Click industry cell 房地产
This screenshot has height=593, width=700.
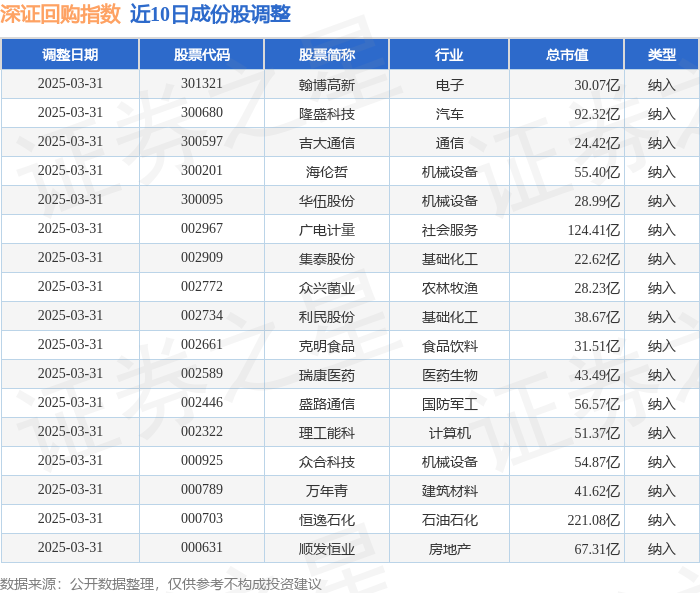coord(450,549)
